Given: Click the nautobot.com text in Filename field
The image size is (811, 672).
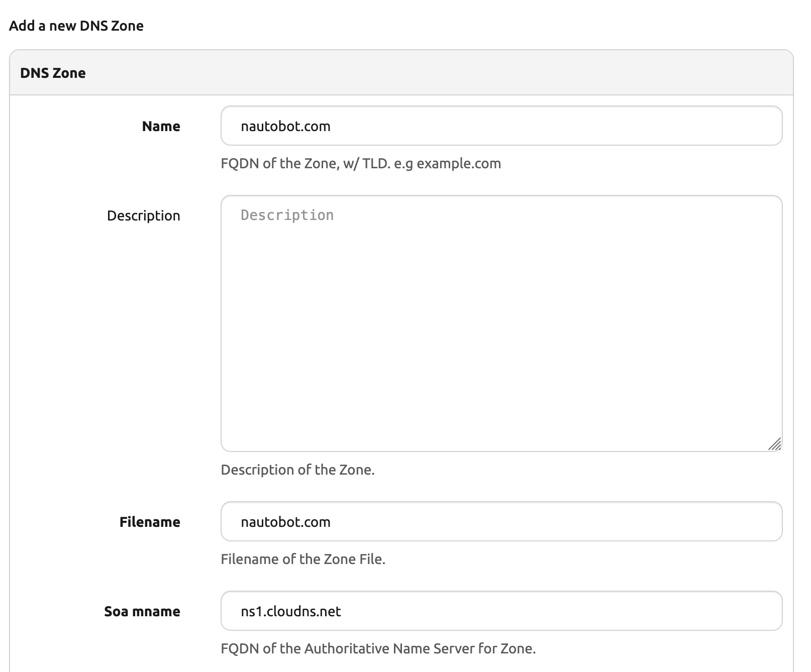Looking at the screenshot, I should pos(285,522).
